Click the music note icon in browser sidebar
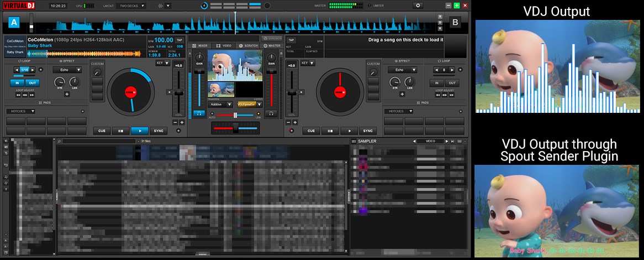The image size is (644, 260). click(x=6, y=176)
